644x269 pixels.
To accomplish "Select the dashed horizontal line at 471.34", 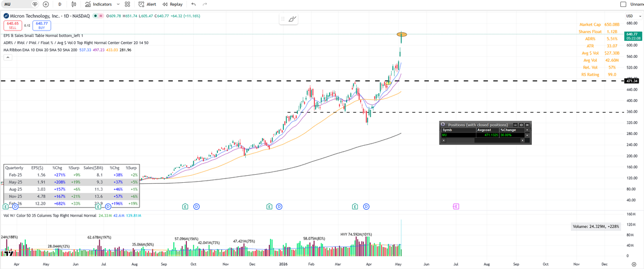I will click(311, 80).
